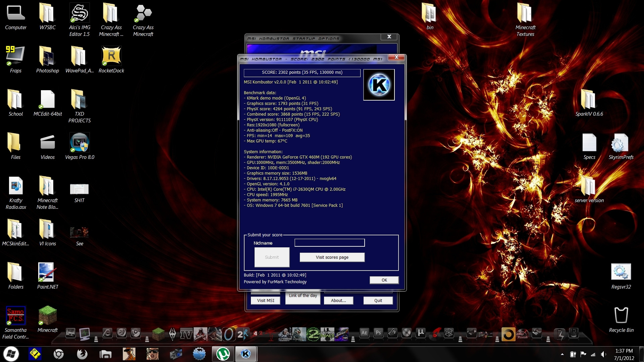Launch Call of Duty MW3 from dock
644x362 pixels.
(327, 334)
